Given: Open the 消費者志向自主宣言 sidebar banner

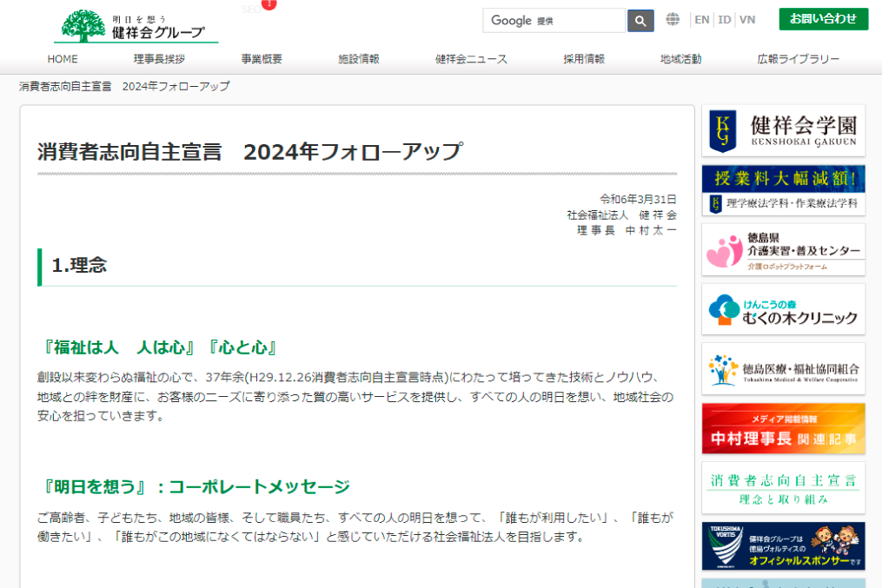Looking at the screenshot, I should (783, 488).
